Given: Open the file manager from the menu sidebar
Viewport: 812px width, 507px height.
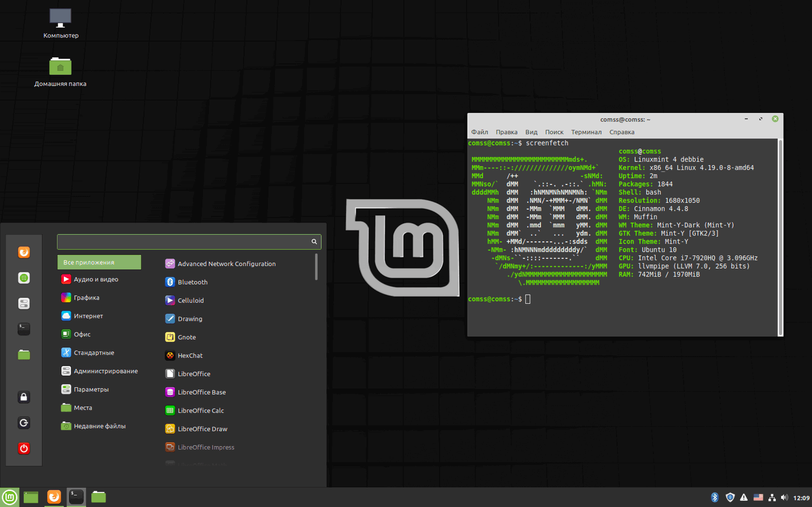Looking at the screenshot, I should 24,354.
